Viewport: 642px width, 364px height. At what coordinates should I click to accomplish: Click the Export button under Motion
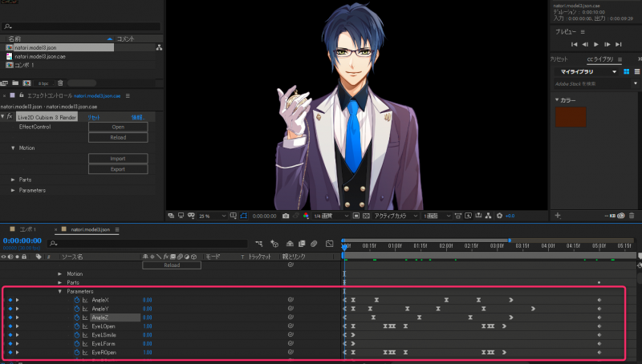point(118,169)
